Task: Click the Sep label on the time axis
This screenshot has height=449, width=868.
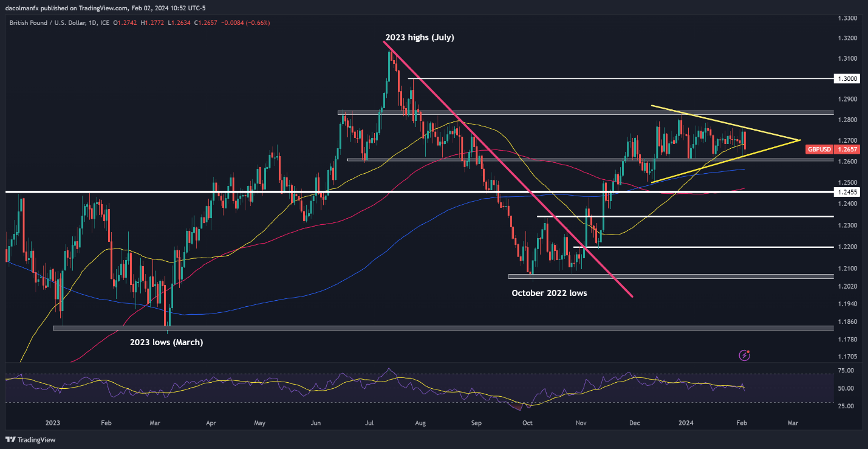Action: (477, 422)
